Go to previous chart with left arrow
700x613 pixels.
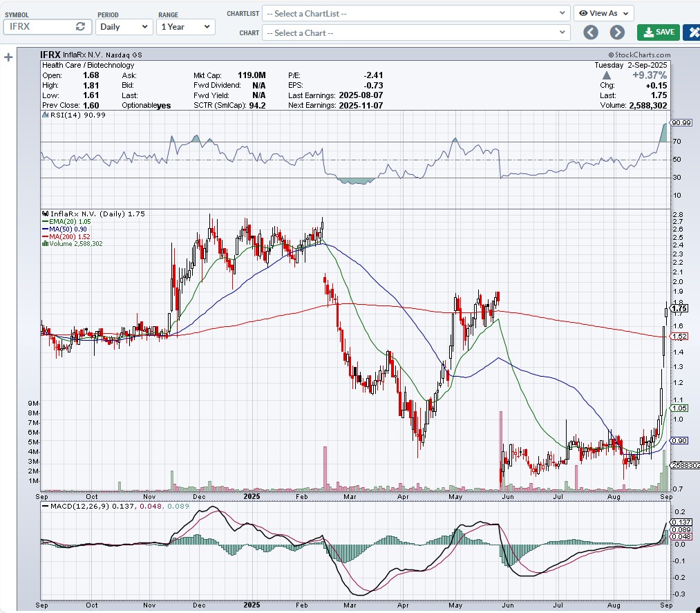[591, 32]
